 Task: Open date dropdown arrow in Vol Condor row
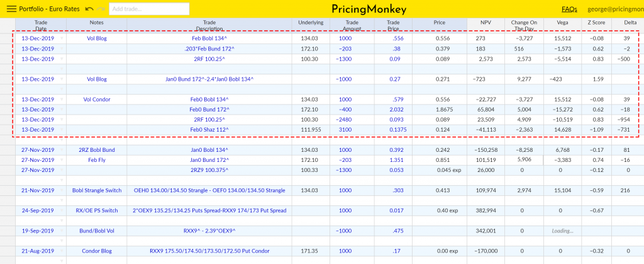(62, 99)
